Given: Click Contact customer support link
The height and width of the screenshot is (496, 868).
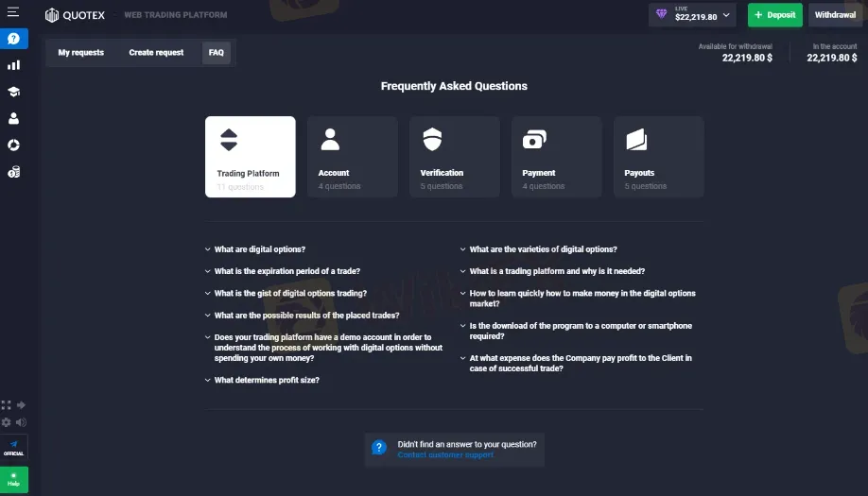Looking at the screenshot, I should pos(445,455).
